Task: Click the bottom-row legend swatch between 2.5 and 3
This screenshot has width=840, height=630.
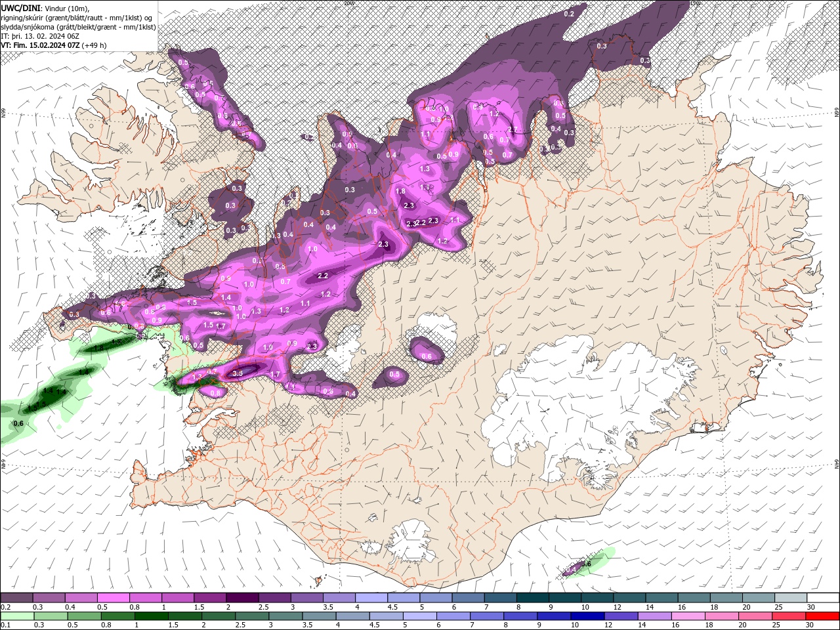Action: 252,616
